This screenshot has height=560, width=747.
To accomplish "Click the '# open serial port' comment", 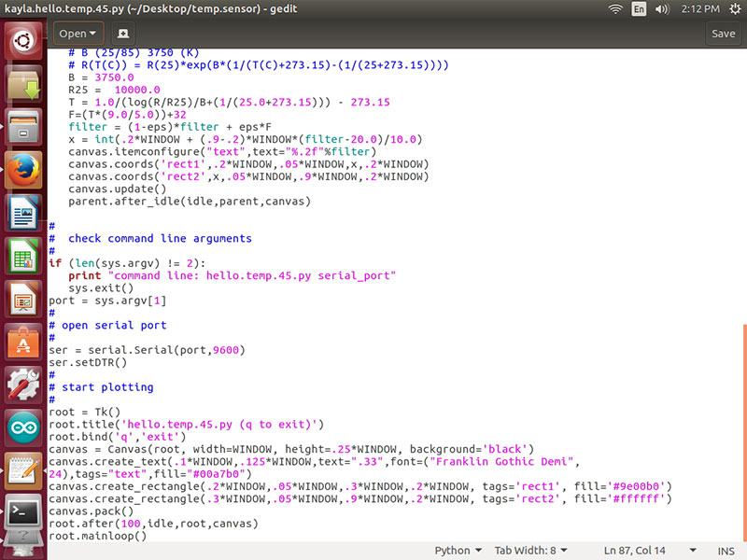I will tap(107, 325).
